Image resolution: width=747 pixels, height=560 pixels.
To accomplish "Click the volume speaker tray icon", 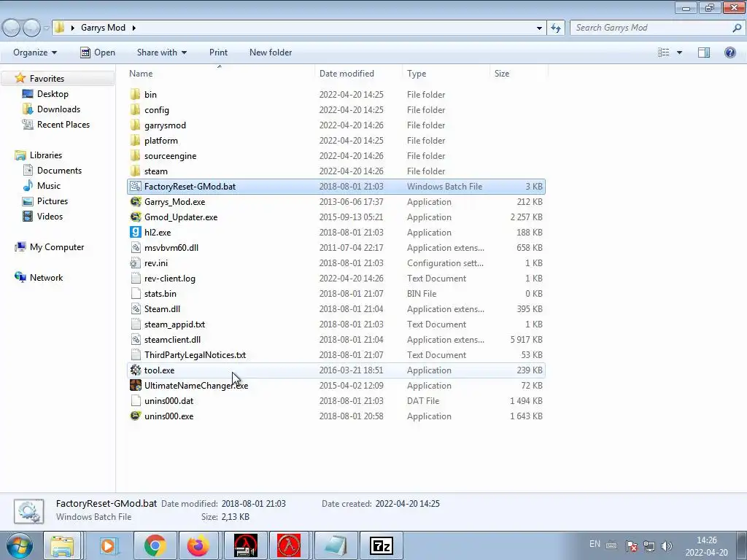I will (667, 545).
